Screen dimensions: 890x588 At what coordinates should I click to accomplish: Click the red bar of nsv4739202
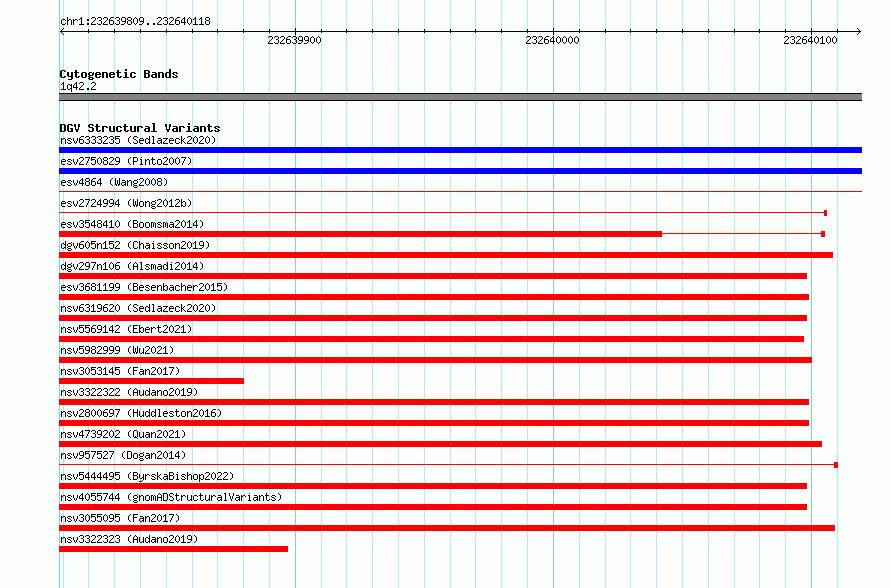(440, 444)
